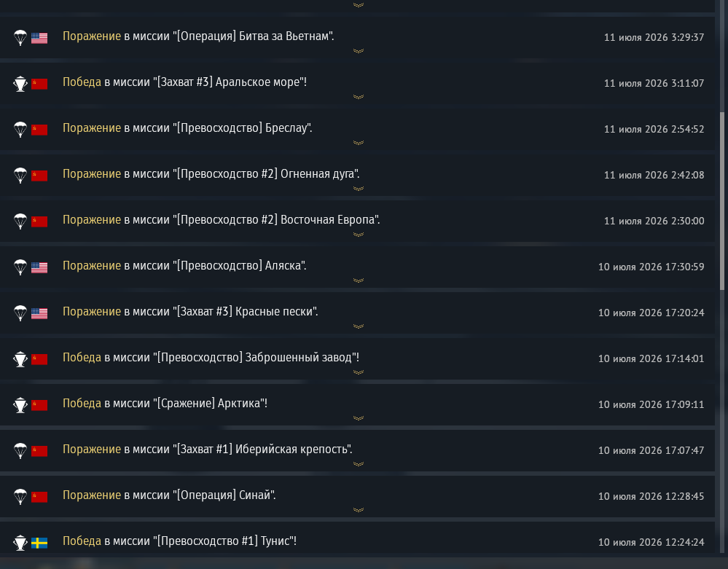Click the parachute icon for Синай operation

point(20,497)
